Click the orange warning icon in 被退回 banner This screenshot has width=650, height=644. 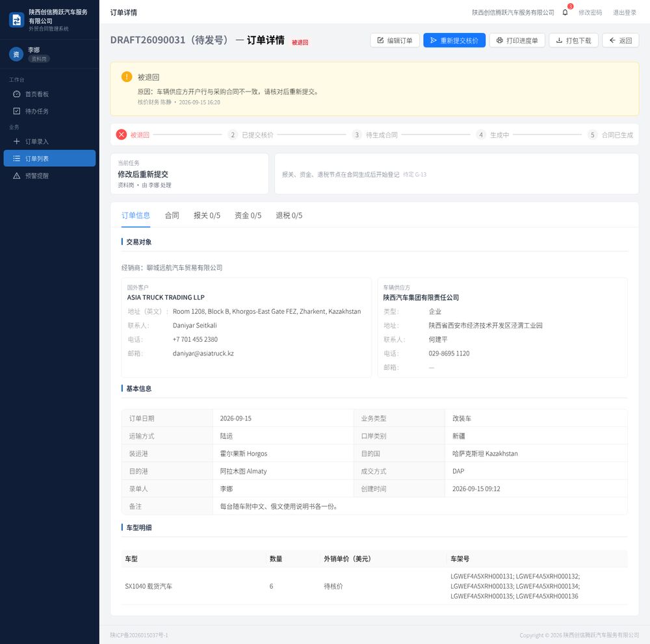127,77
